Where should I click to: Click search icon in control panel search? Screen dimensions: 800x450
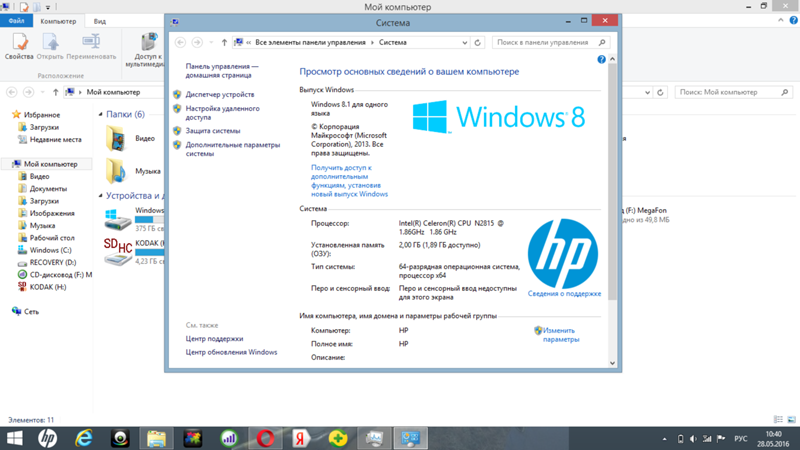point(602,42)
